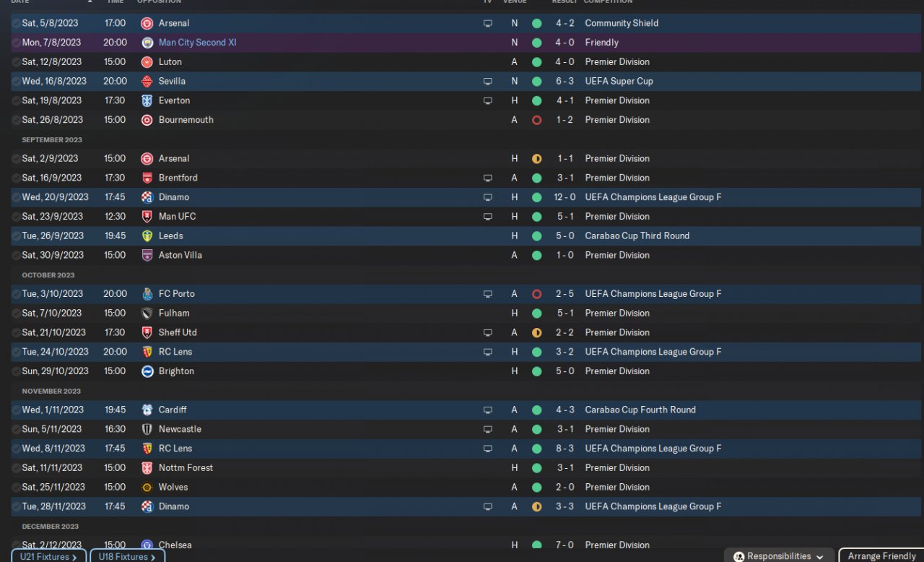924x562 pixels.
Task: Toggle the check mark beside Sat, 12/8/2023
Action: pos(16,62)
